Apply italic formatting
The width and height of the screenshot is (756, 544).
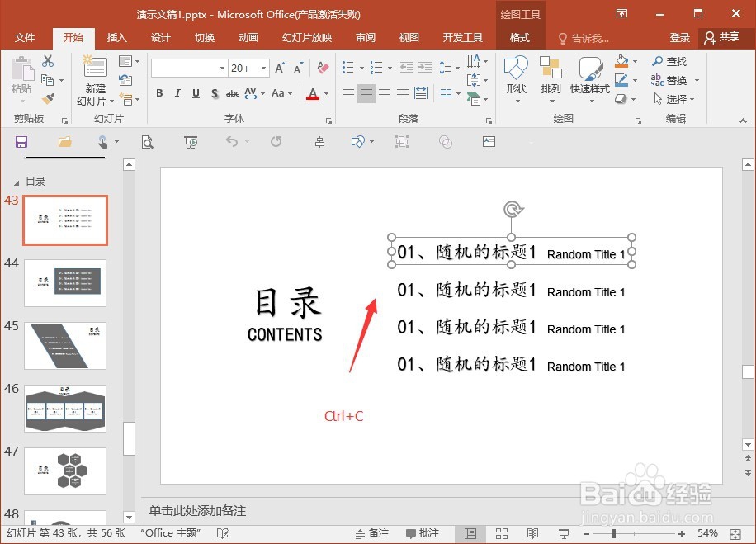(x=177, y=93)
